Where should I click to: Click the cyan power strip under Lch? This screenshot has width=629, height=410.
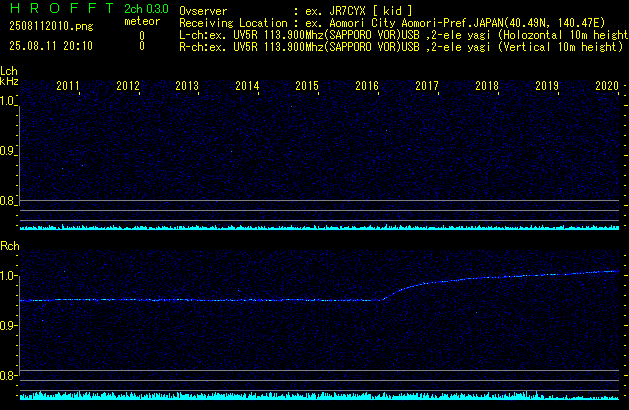click(x=319, y=227)
